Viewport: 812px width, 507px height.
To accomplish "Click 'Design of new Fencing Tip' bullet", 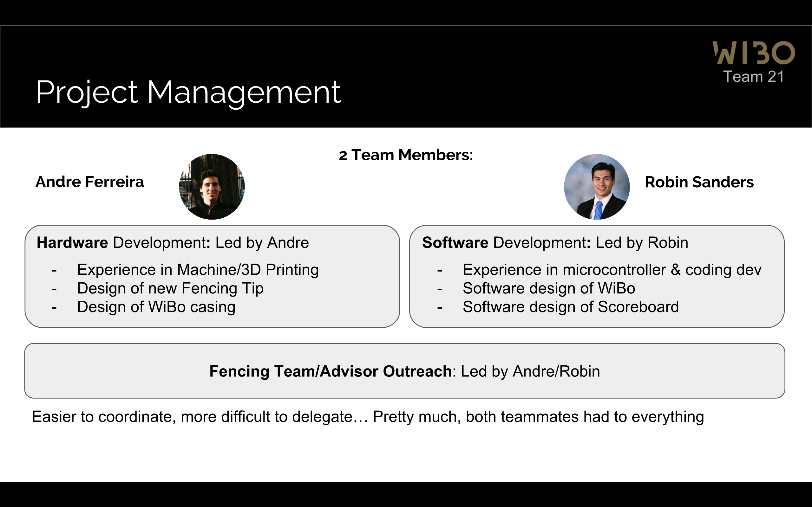I will coord(170,288).
